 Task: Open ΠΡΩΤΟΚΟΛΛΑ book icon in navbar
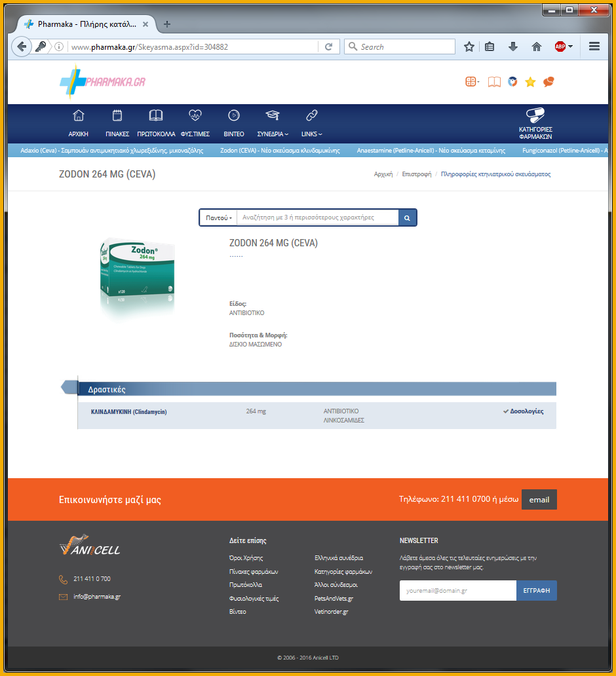coord(156,116)
